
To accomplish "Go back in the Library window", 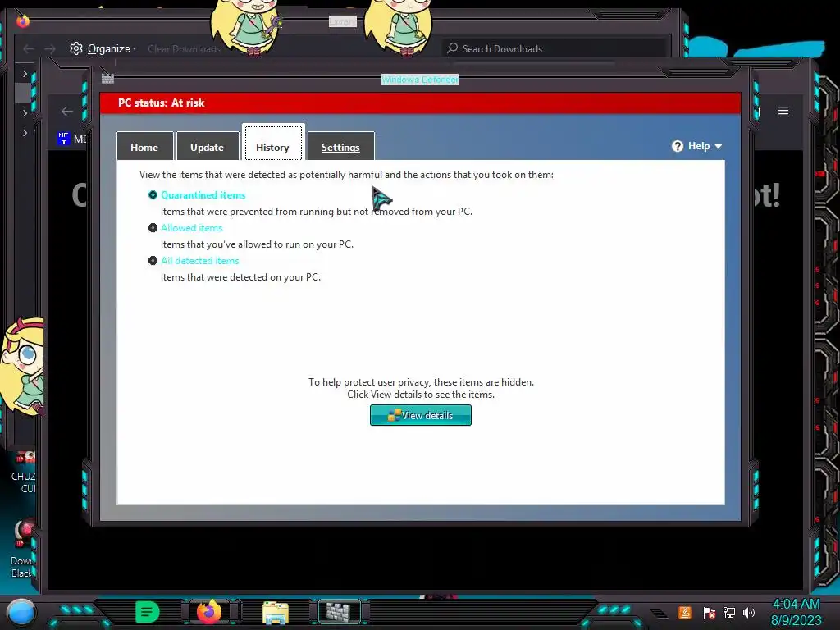I will tap(29, 48).
